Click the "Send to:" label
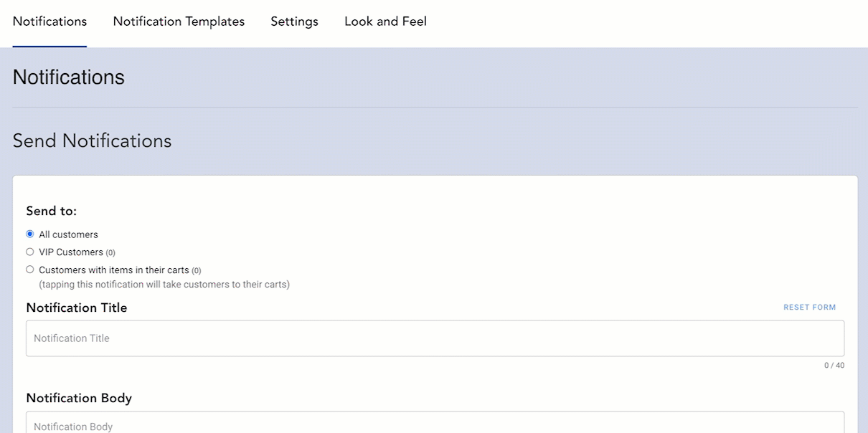 click(52, 211)
